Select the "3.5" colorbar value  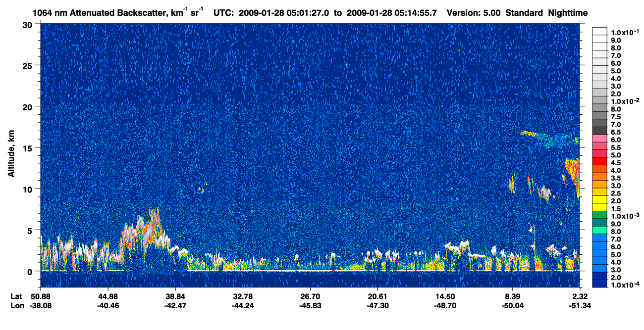tap(616, 178)
